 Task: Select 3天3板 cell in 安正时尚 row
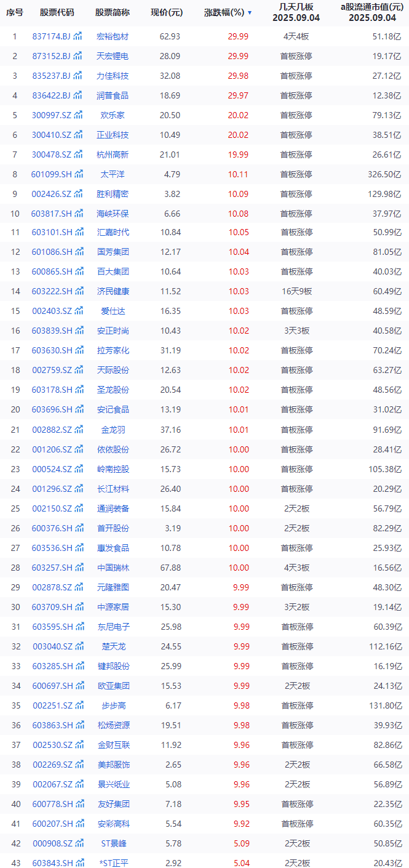coord(296,331)
